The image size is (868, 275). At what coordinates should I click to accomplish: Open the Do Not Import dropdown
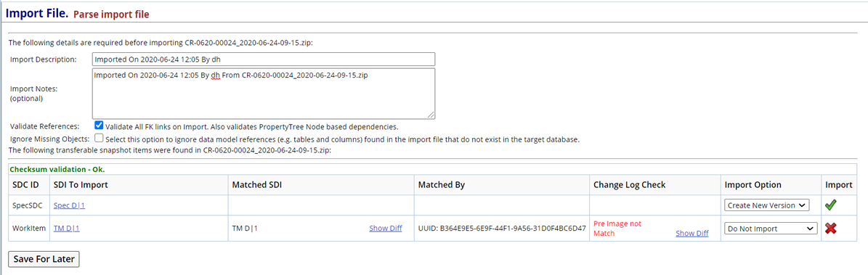coord(771,228)
